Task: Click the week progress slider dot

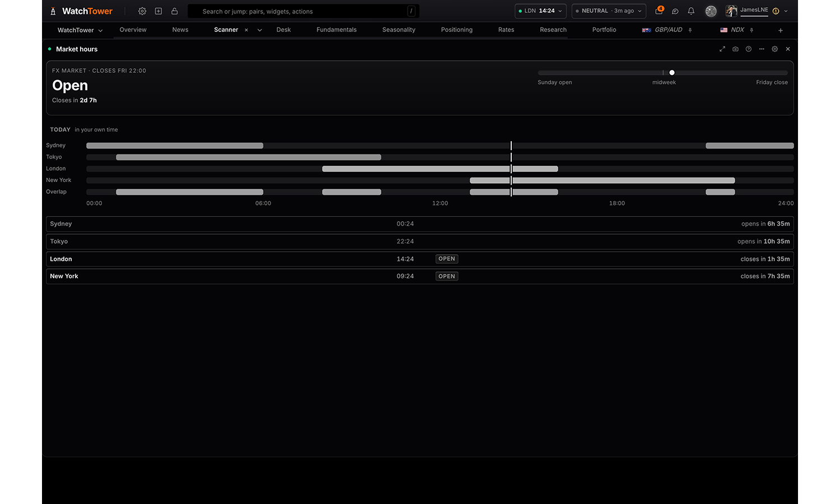Action: 672,73
